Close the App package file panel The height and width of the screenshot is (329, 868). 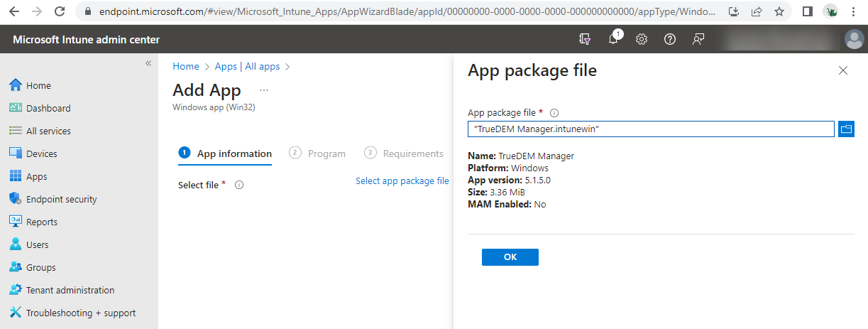point(843,70)
